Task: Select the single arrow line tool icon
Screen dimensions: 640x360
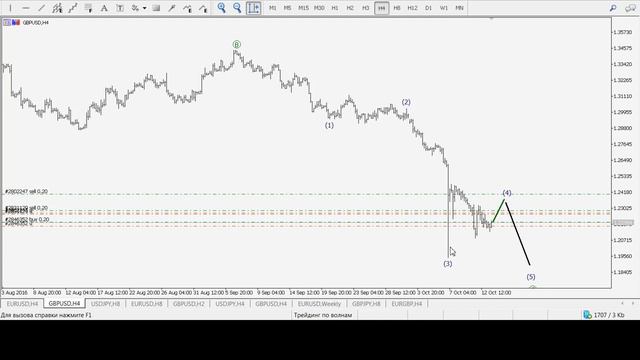Action: (172, 8)
